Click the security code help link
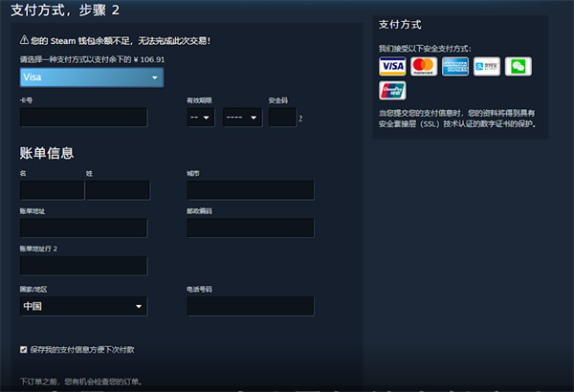This screenshot has height=392, width=574. (x=300, y=119)
